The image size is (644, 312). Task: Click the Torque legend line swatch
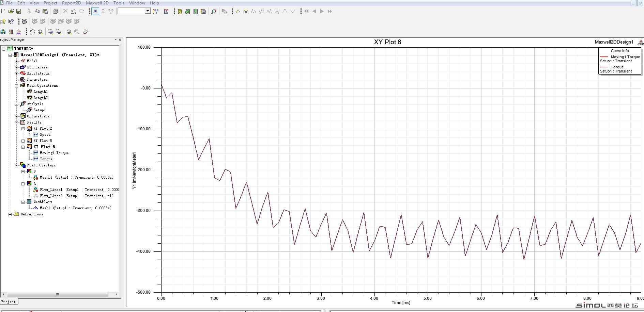click(x=604, y=67)
